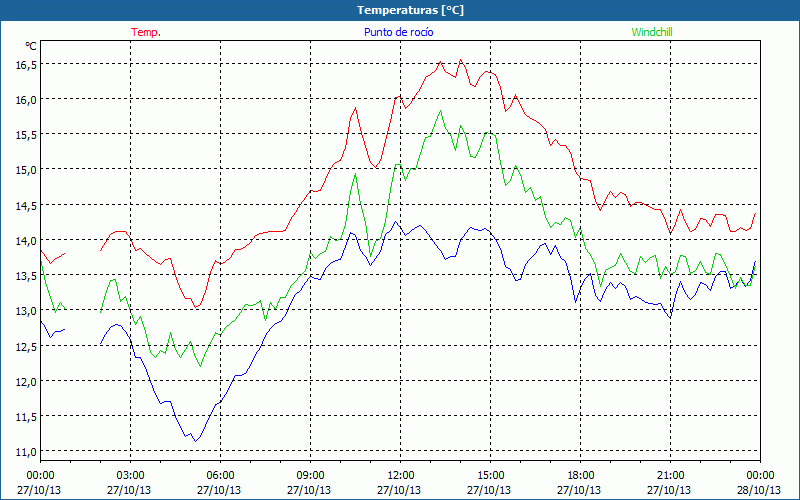Click the 13,0 y-axis value
Image resolution: width=800 pixels, height=500 pixels.
pyautogui.click(x=26, y=311)
